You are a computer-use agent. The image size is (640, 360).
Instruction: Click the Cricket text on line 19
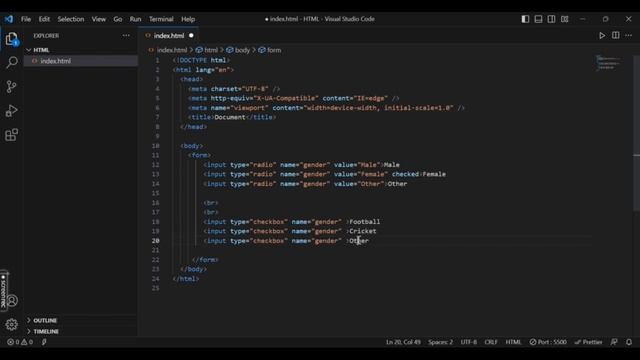[x=362, y=231]
